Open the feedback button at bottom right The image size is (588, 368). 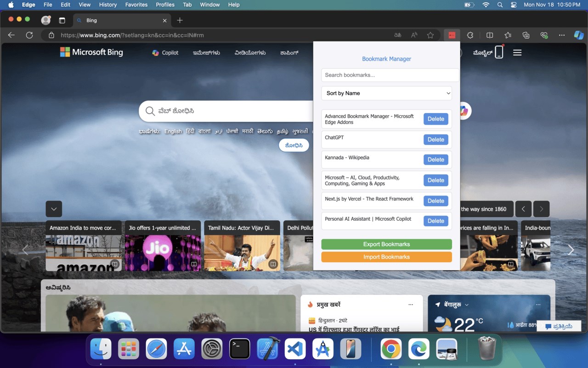(559, 326)
